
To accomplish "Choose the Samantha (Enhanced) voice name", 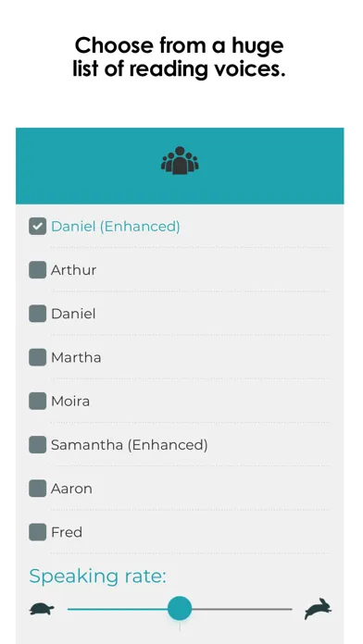I will point(129,445).
